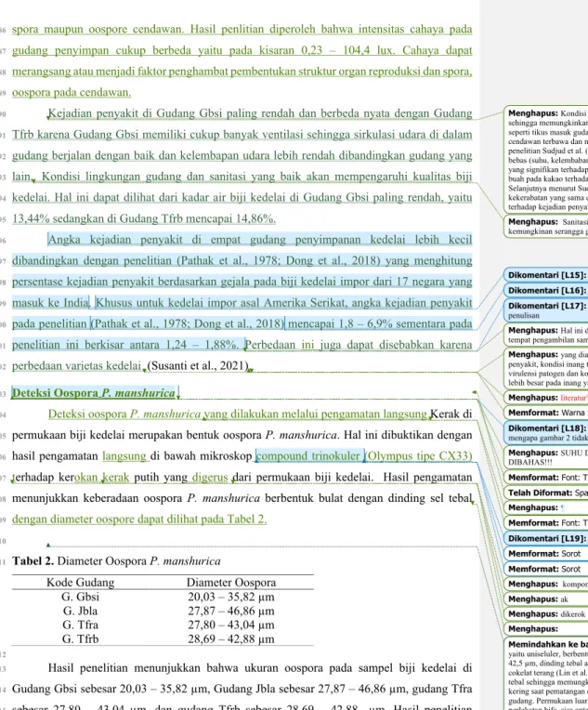Click the 'Menghapus: Sanitasi' revision balloon

coord(546,227)
